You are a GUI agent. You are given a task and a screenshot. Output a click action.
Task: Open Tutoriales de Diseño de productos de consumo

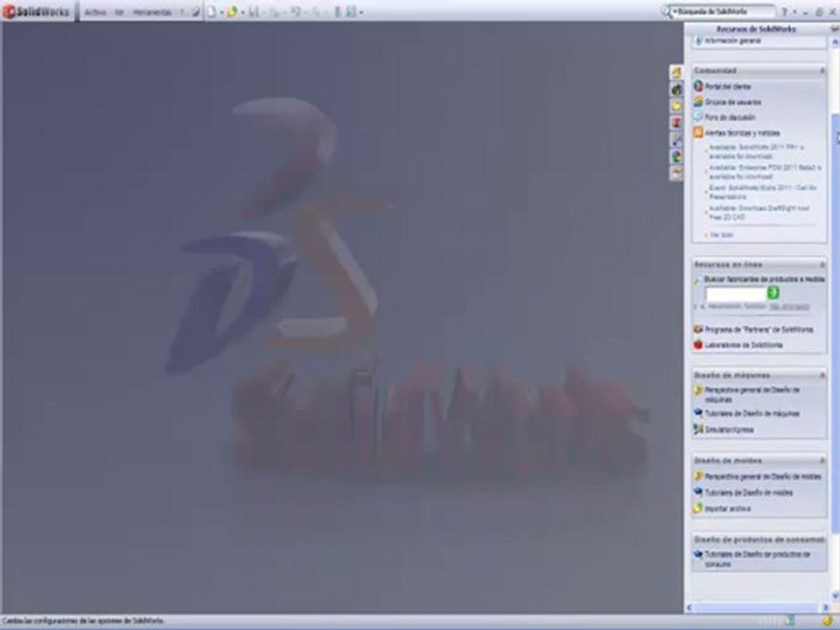[x=757, y=559]
